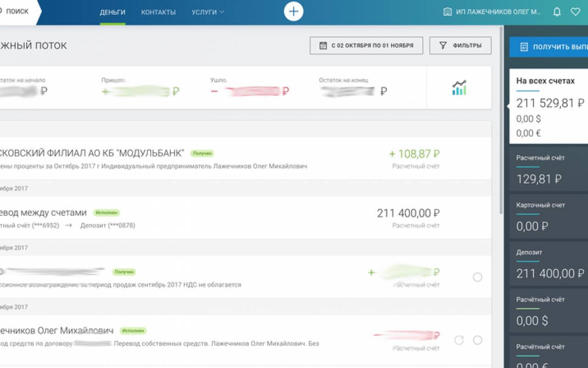Open notifications bell icon
The image size is (588, 368).
557,12
